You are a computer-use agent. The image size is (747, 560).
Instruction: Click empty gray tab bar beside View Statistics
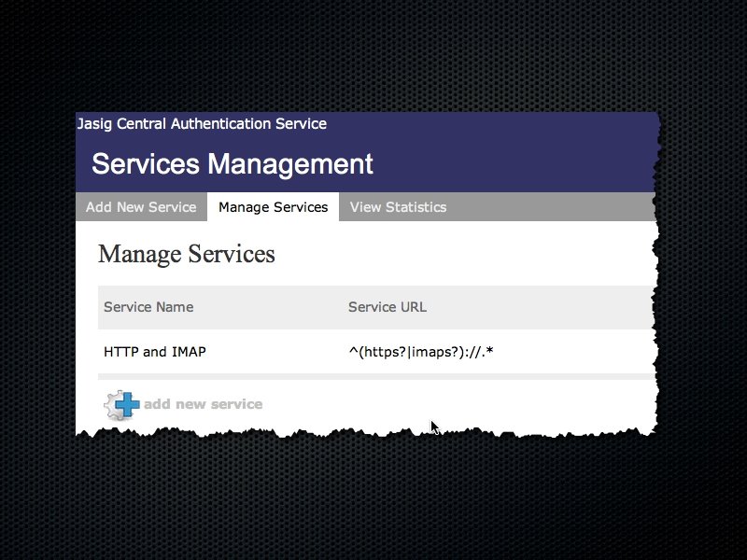click(551, 207)
